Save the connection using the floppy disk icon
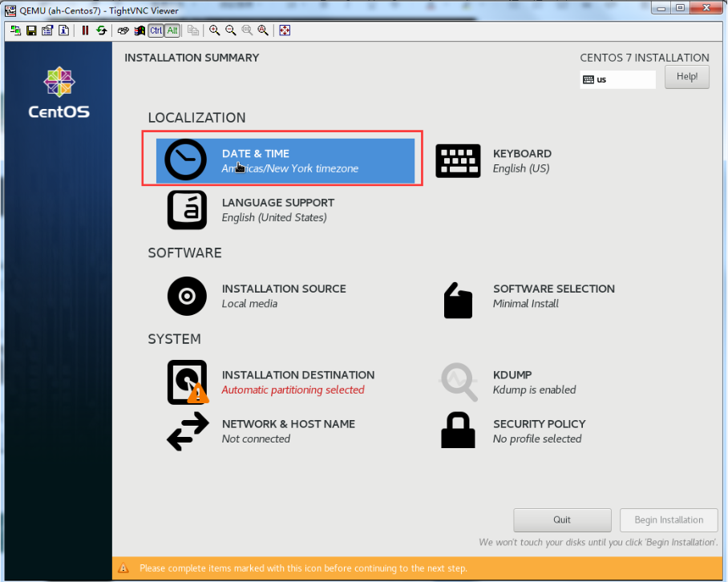 click(31, 30)
